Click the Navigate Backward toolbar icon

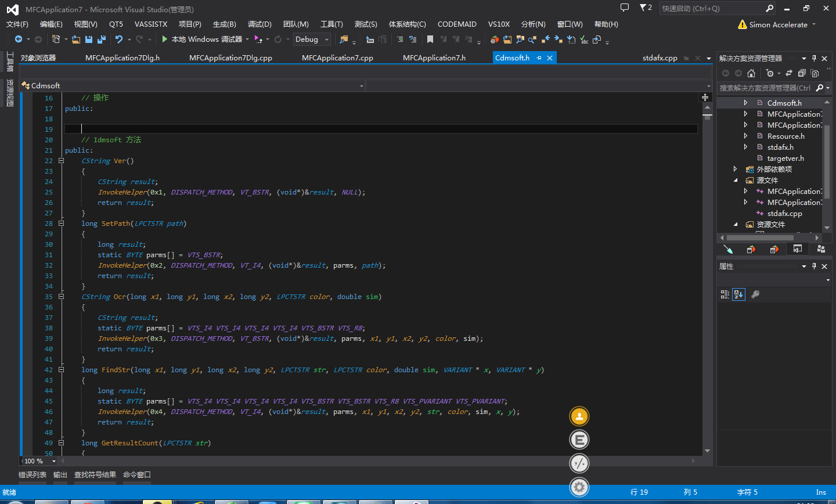(19, 39)
